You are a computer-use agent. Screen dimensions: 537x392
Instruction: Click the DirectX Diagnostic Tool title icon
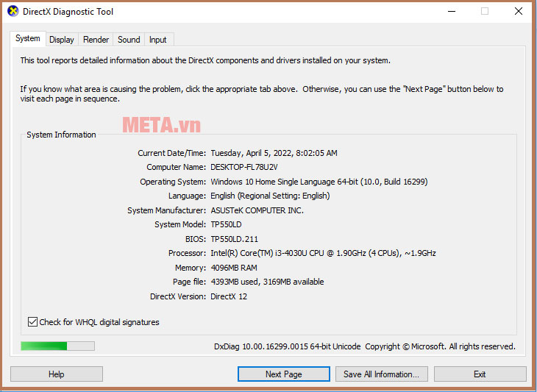(x=13, y=11)
